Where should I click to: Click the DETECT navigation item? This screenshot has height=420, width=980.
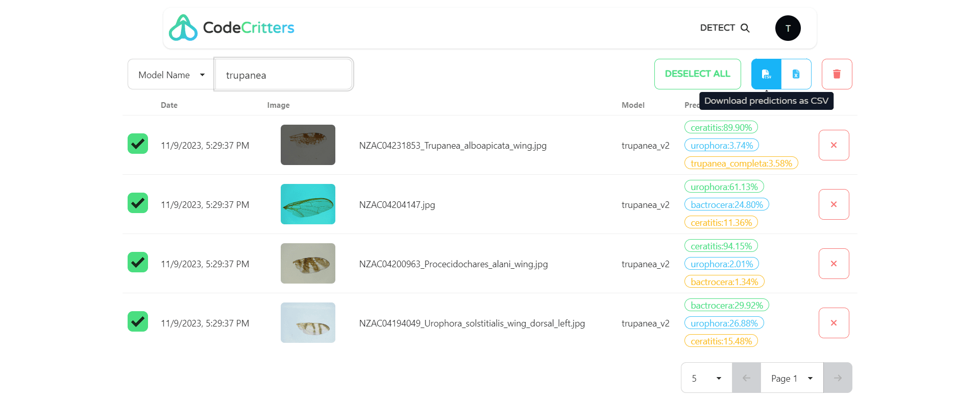[x=717, y=28]
